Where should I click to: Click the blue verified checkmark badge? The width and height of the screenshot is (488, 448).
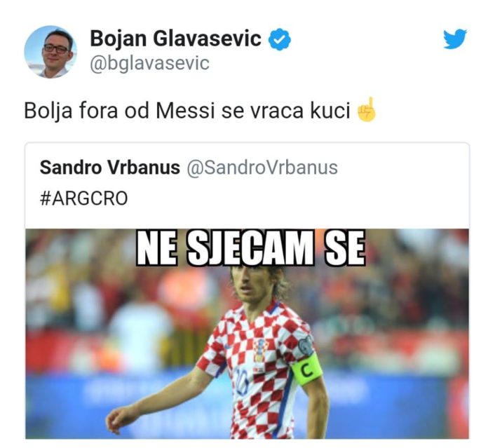click(x=280, y=39)
